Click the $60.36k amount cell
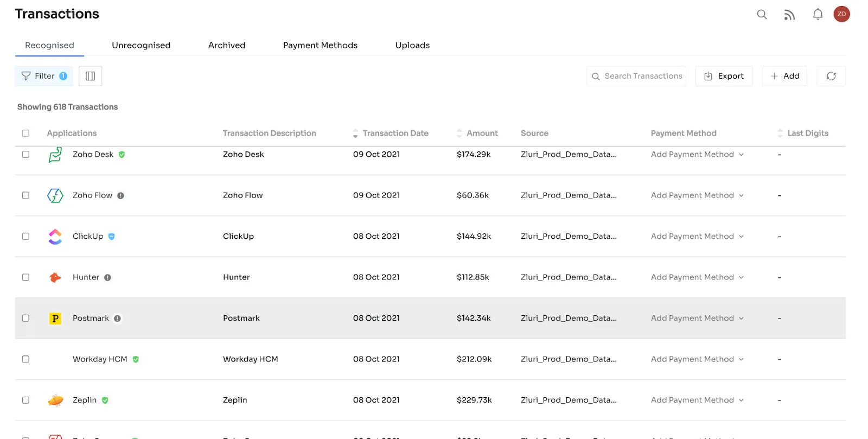 point(473,195)
